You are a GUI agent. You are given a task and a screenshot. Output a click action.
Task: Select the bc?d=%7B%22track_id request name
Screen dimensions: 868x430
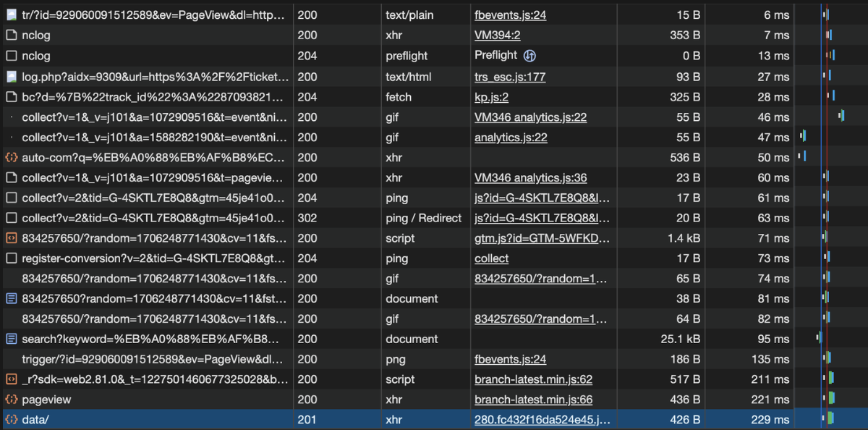153,96
